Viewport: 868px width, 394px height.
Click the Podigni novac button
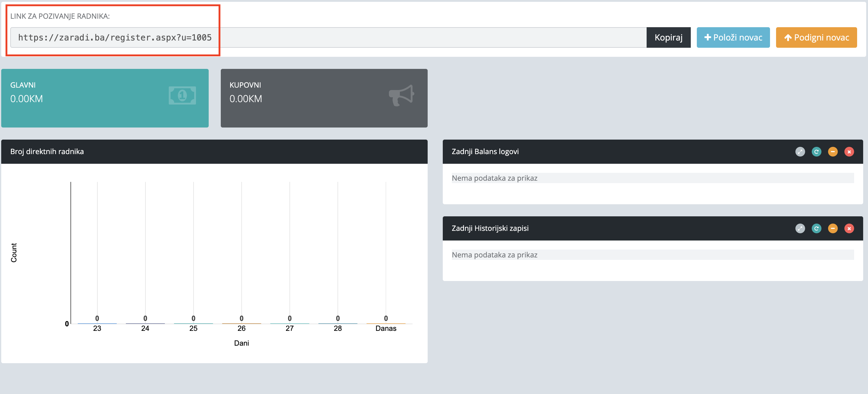816,37
